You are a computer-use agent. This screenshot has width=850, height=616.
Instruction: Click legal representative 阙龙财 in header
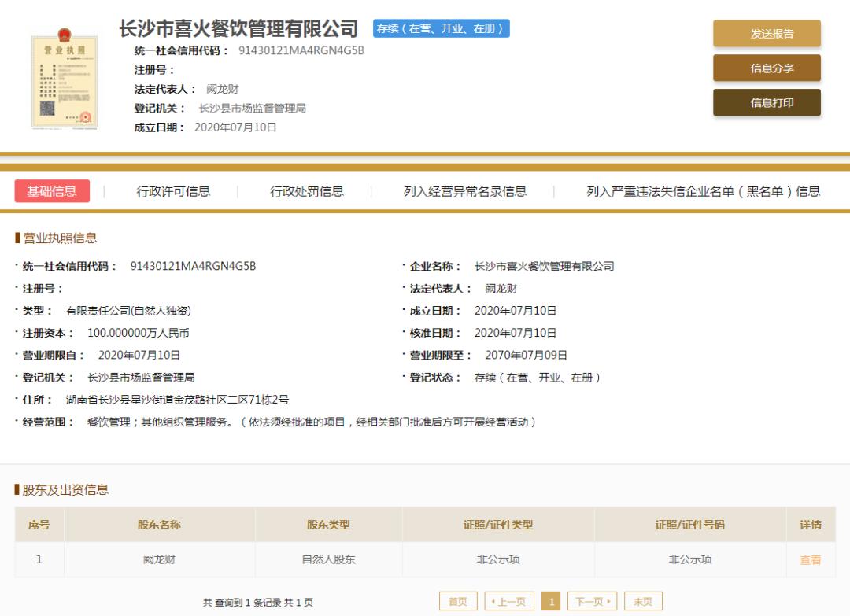pyautogui.click(x=222, y=89)
